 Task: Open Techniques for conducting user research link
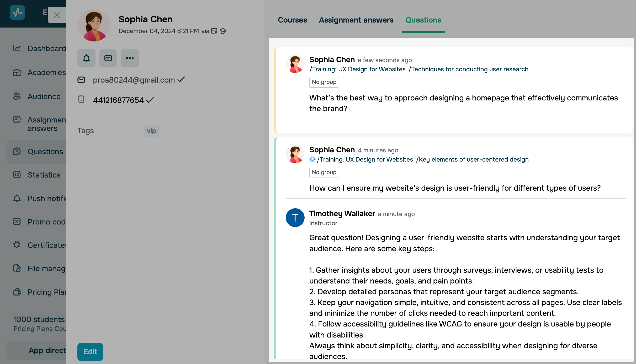pyautogui.click(x=468, y=69)
